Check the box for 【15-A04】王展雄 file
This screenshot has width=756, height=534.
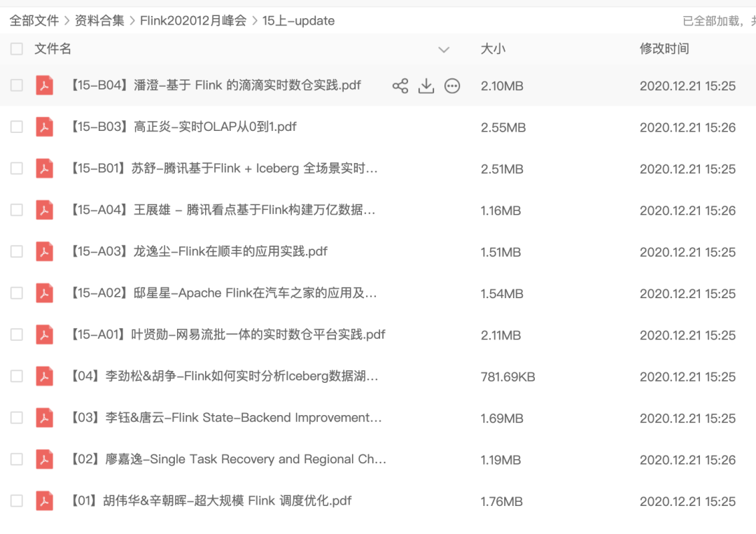(16, 210)
